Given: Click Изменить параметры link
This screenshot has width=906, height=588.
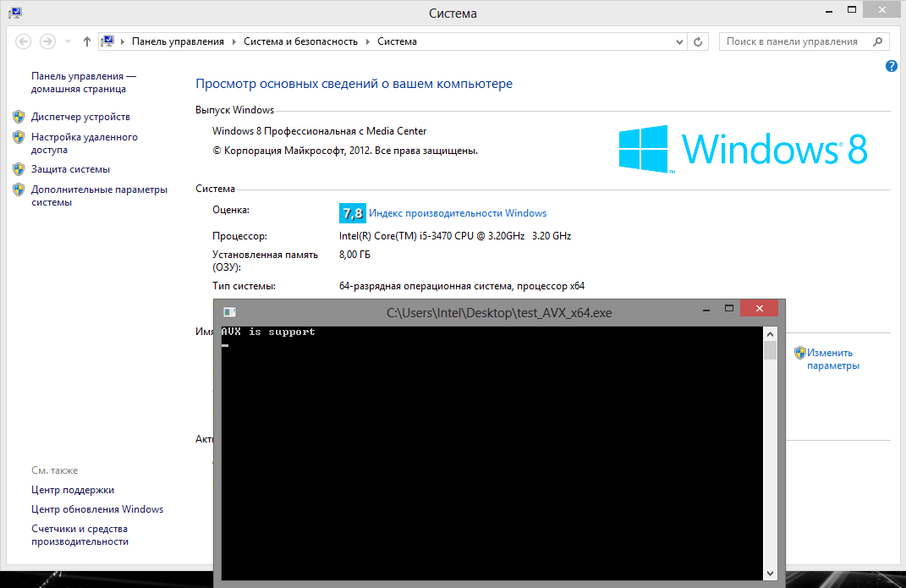Looking at the screenshot, I should click(832, 360).
